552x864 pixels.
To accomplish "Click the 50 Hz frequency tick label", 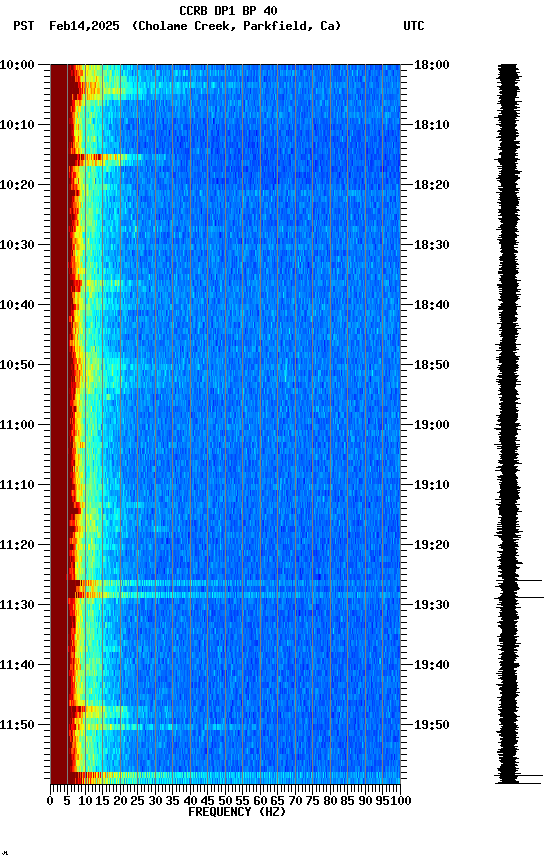I will (x=225, y=801).
